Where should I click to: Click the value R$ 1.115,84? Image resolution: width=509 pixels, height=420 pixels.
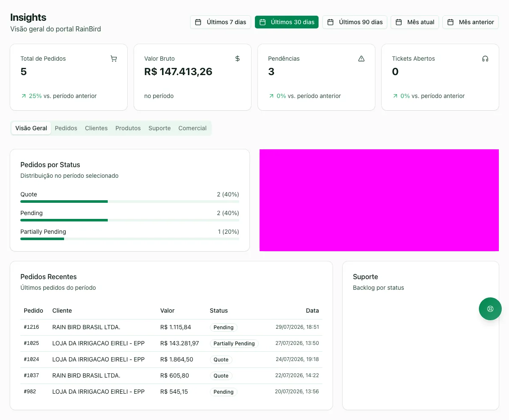click(x=176, y=327)
